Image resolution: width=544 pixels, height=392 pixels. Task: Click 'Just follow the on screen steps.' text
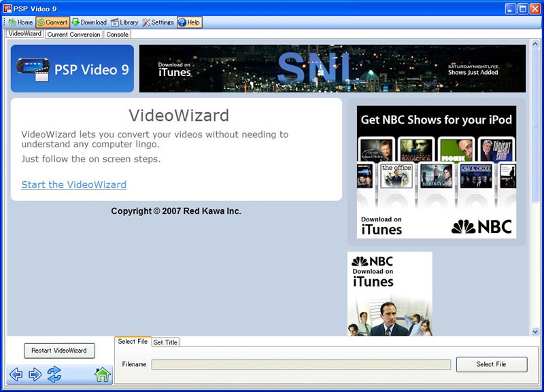click(91, 159)
